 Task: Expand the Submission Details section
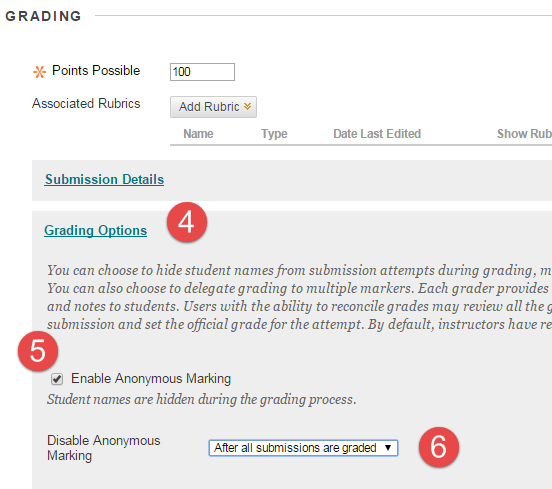[104, 180]
